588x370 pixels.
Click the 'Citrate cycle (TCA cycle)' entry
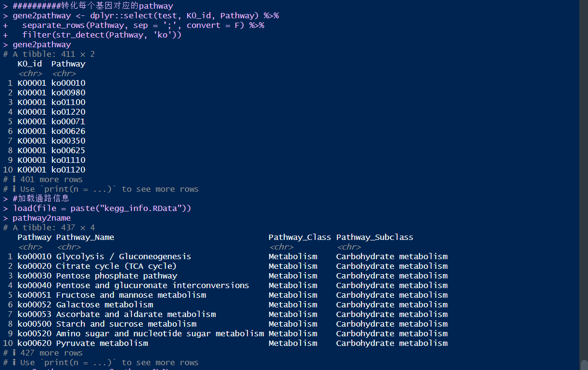[x=116, y=266]
